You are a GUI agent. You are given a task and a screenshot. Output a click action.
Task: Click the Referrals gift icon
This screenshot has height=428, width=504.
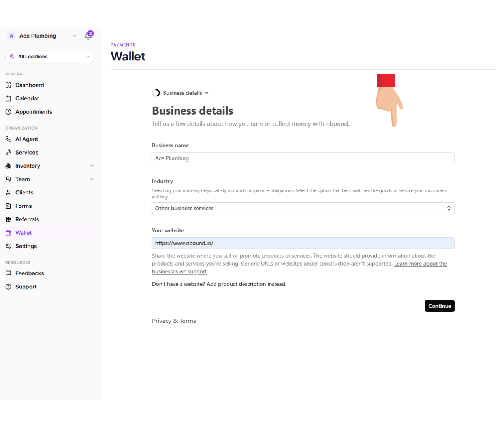tap(8, 219)
